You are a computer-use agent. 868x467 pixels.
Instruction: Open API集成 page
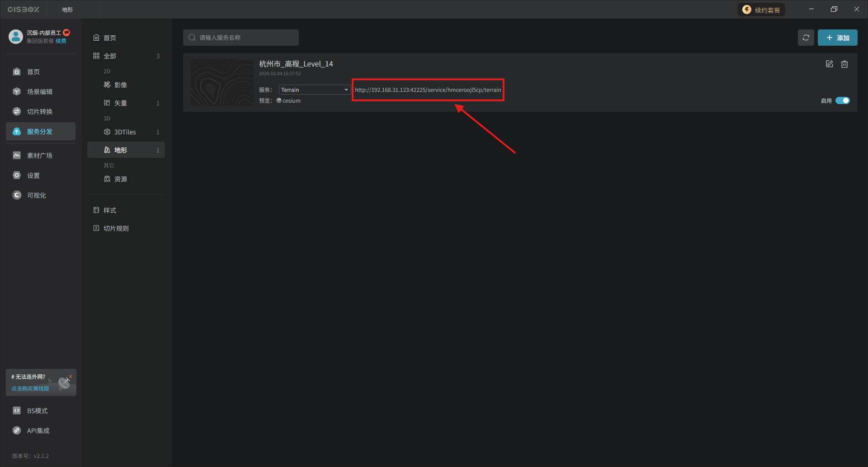coord(38,431)
